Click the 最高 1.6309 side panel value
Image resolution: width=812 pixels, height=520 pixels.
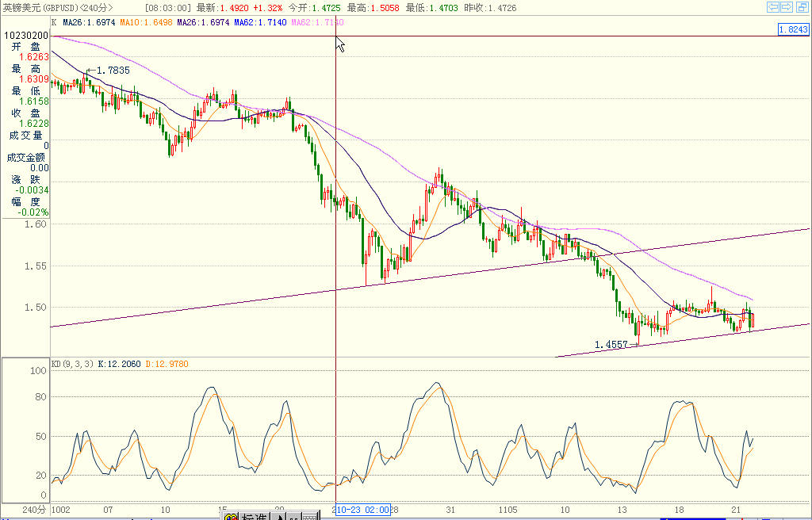point(33,79)
